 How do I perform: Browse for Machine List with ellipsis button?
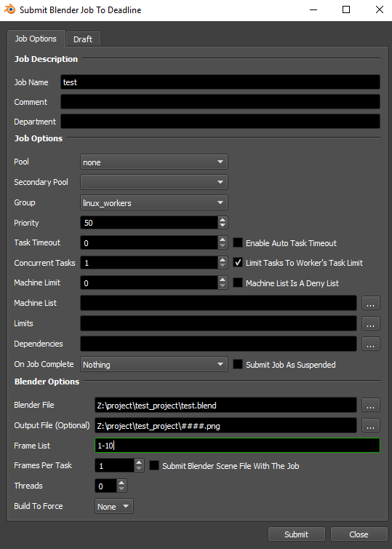(x=370, y=303)
